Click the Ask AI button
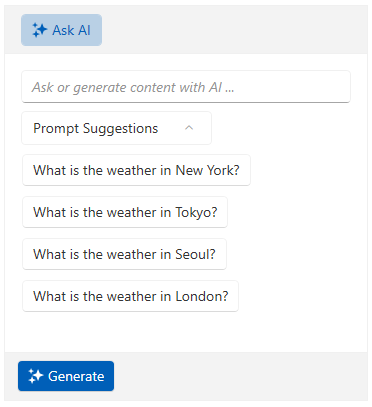Viewport: 372px width, 407px height. point(61,30)
